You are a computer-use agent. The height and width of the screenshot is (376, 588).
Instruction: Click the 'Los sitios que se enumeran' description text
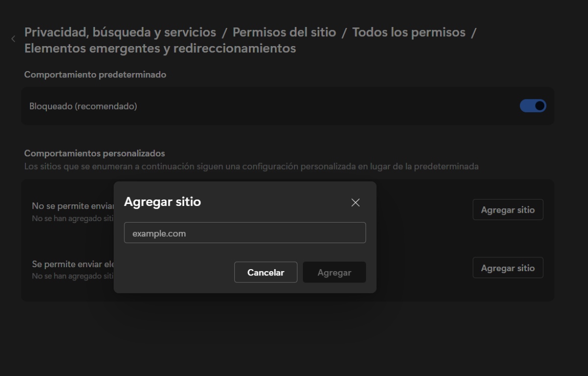point(251,167)
